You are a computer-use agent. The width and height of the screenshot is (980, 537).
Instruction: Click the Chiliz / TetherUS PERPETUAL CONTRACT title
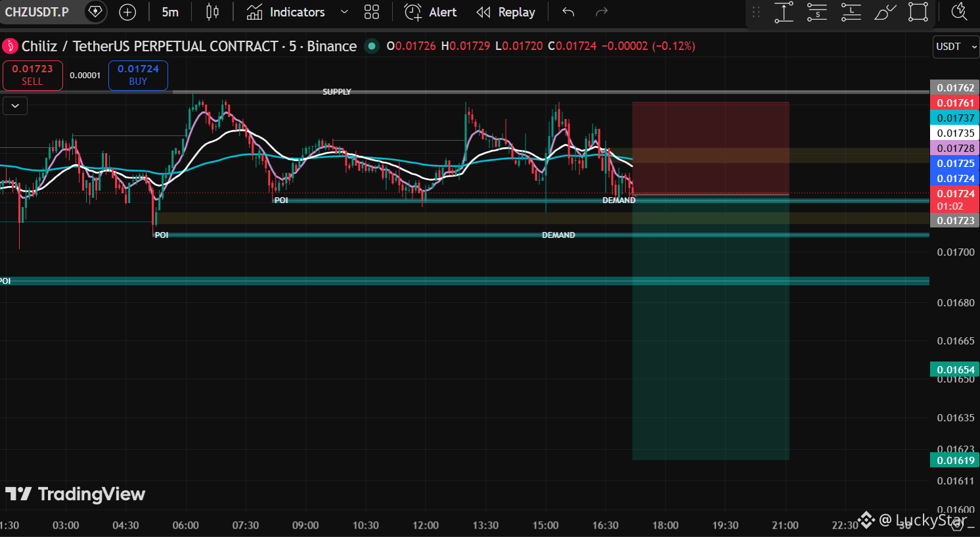189,46
